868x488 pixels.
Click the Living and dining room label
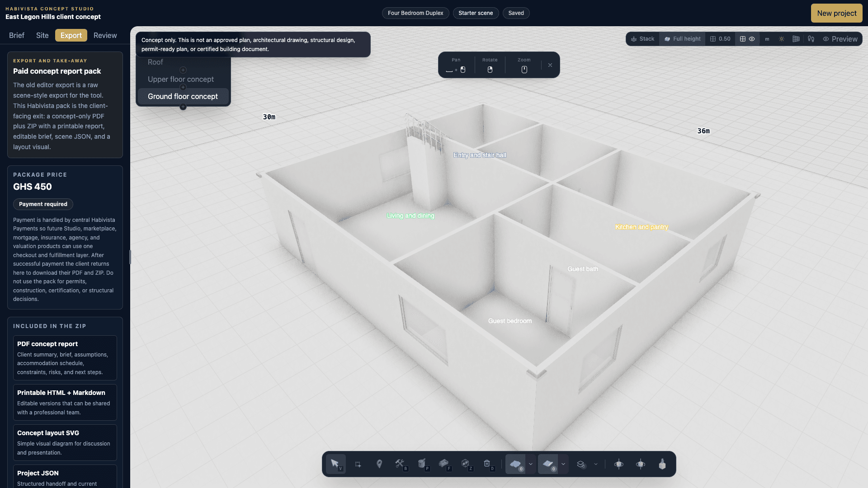410,216
